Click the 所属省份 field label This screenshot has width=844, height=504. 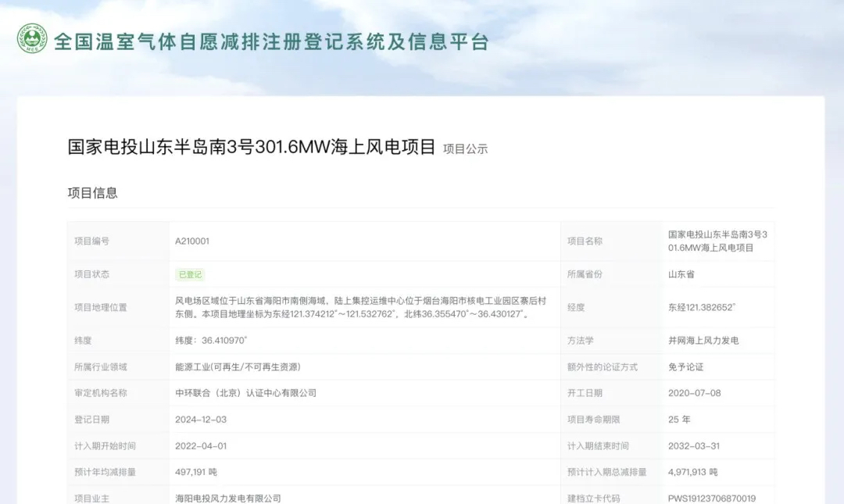[x=585, y=274]
